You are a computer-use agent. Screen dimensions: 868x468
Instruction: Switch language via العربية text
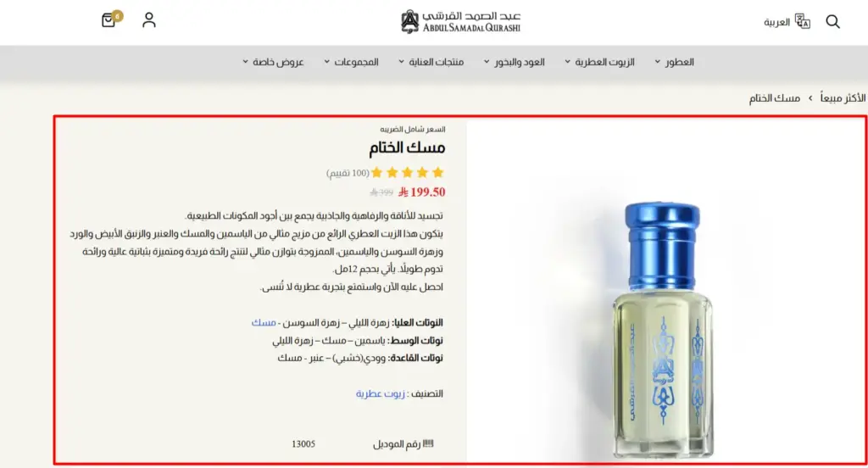click(x=776, y=22)
